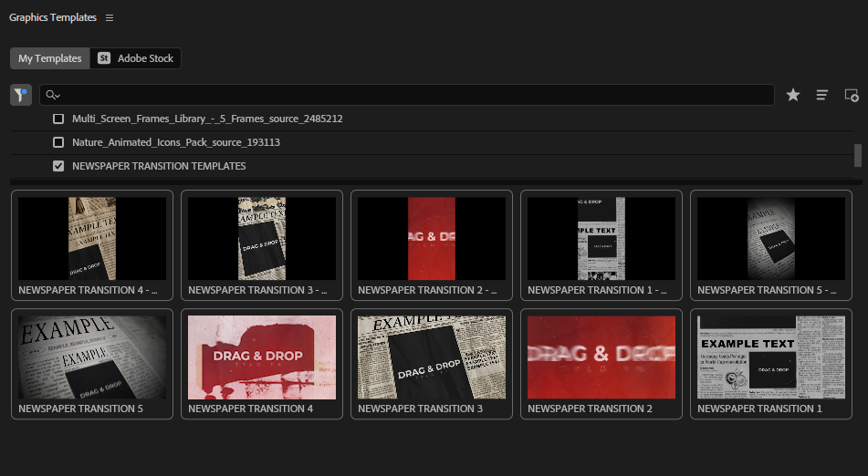Image resolution: width=868 pixels, height=476 pixels.
Task: Click the Graphics Templates panel title
Action: coord(53,17)
